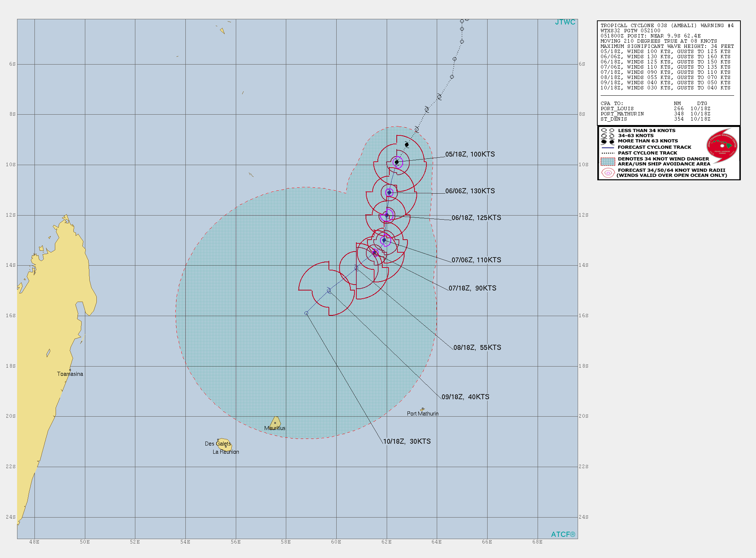Select the forecast 34/50/64 knot wind radii legend icon
The width and height of the screenshot is (756, 558).
608,174
